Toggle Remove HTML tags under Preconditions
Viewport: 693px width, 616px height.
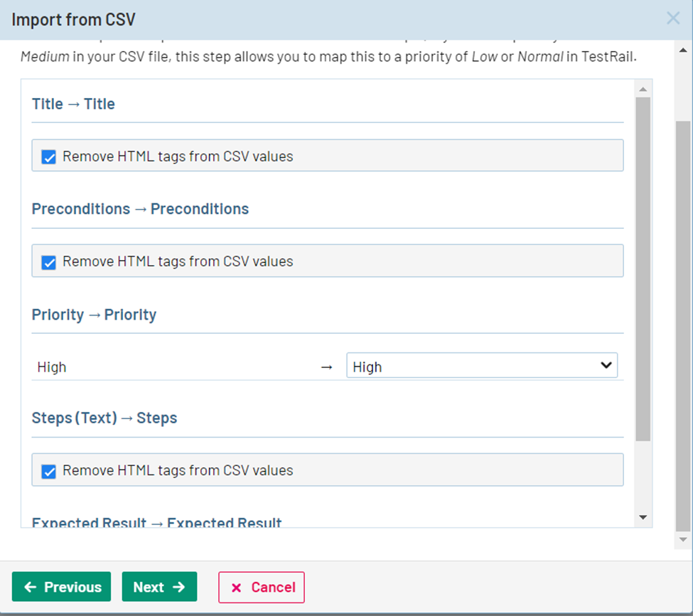click(x=49, y=262)
